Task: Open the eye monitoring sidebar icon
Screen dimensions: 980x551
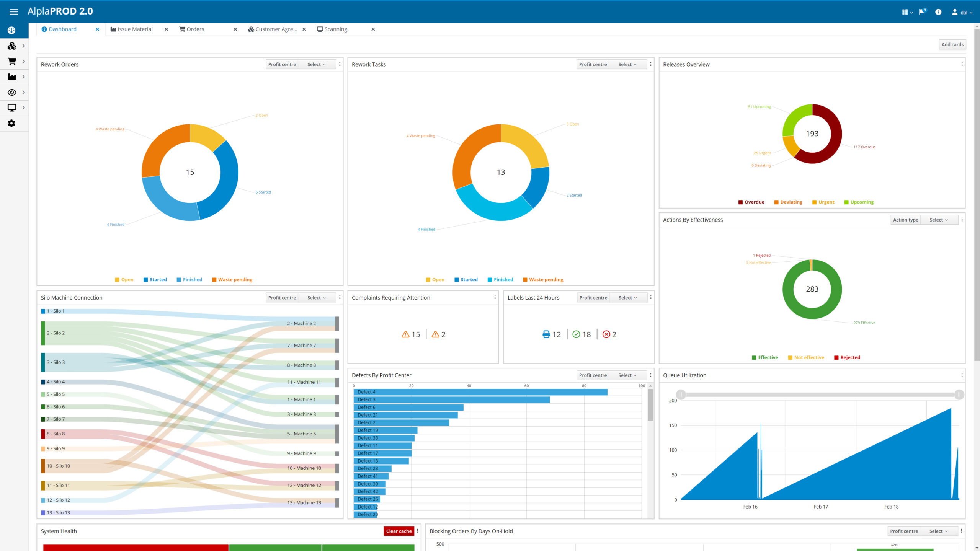Action: click(12, 92)
